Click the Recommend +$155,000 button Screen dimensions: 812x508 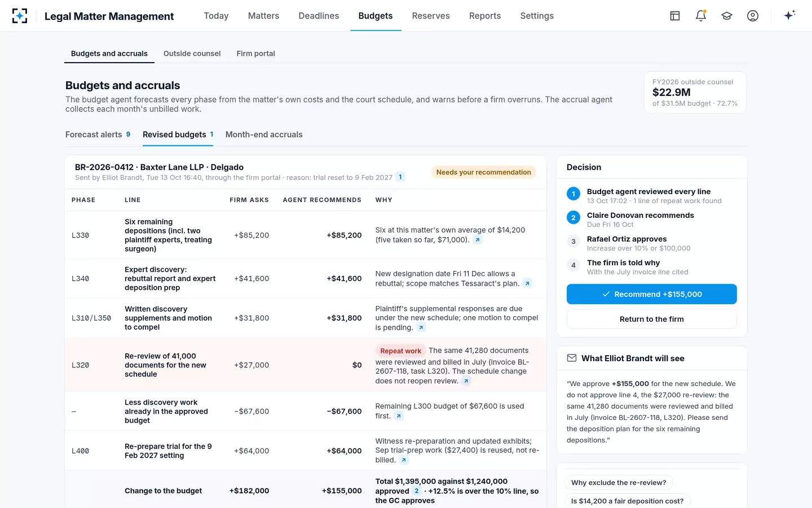[x=652, y=294]
